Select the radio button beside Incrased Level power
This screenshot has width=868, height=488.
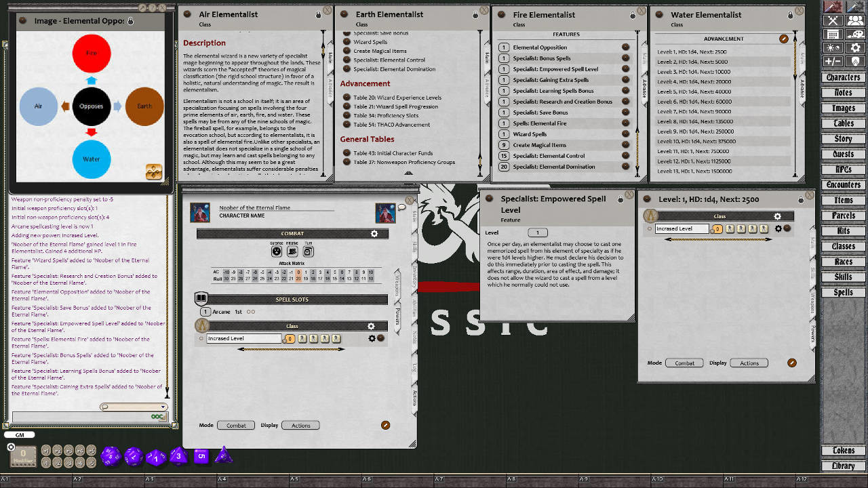click(x=201, y=338)
